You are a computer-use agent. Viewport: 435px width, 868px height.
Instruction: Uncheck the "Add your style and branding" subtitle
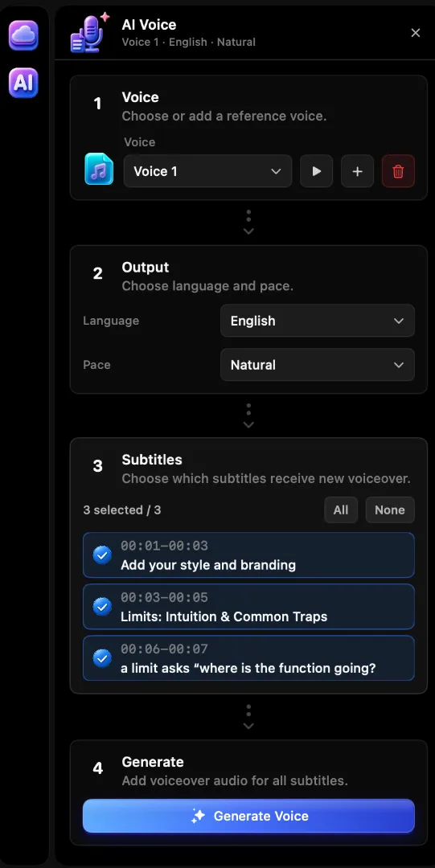102,555
